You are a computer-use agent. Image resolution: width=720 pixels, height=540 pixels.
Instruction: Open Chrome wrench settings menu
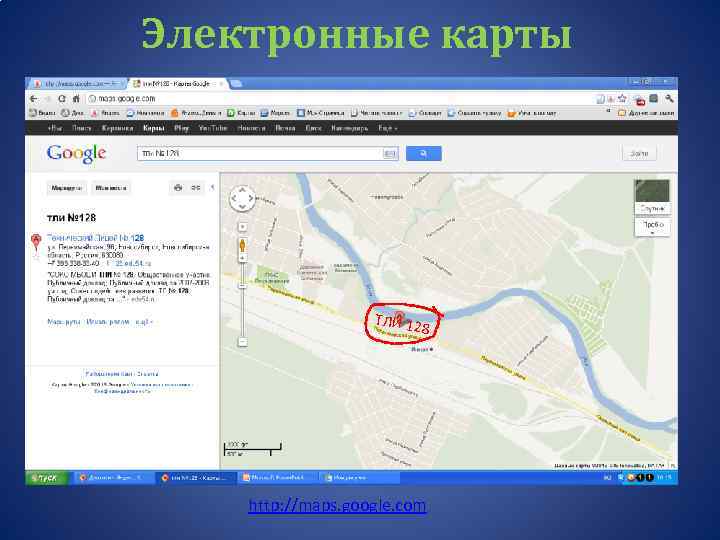coord(669,99)
